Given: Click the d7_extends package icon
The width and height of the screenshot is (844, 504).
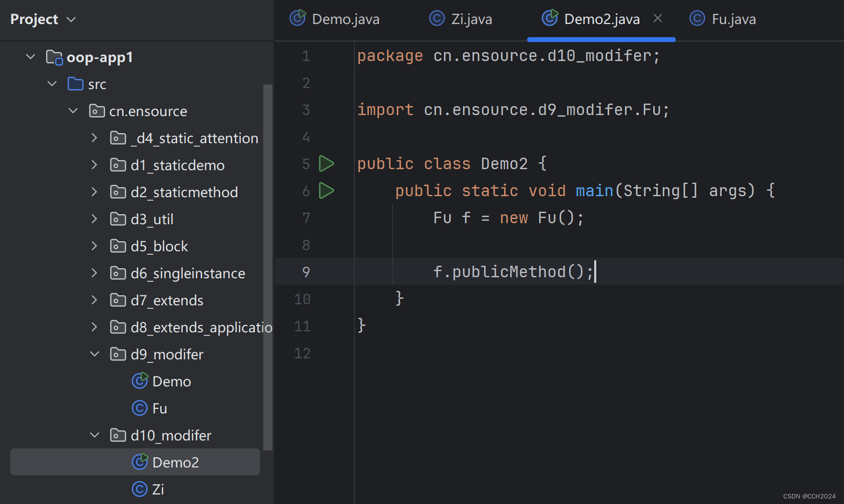Looking at the screenshot, I should (x=118, y=300).
